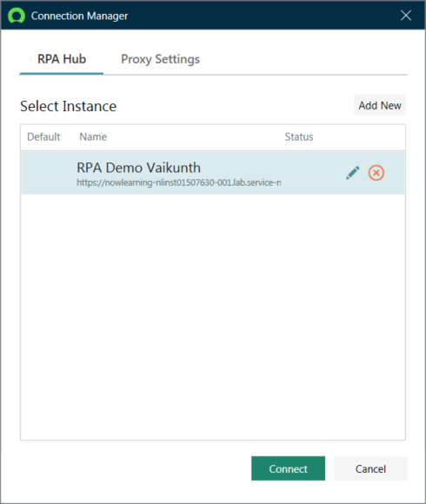The width and height of the screenshot is (426, 504).
Task: Cancel the connection dialog
Action: coord(370,468)
